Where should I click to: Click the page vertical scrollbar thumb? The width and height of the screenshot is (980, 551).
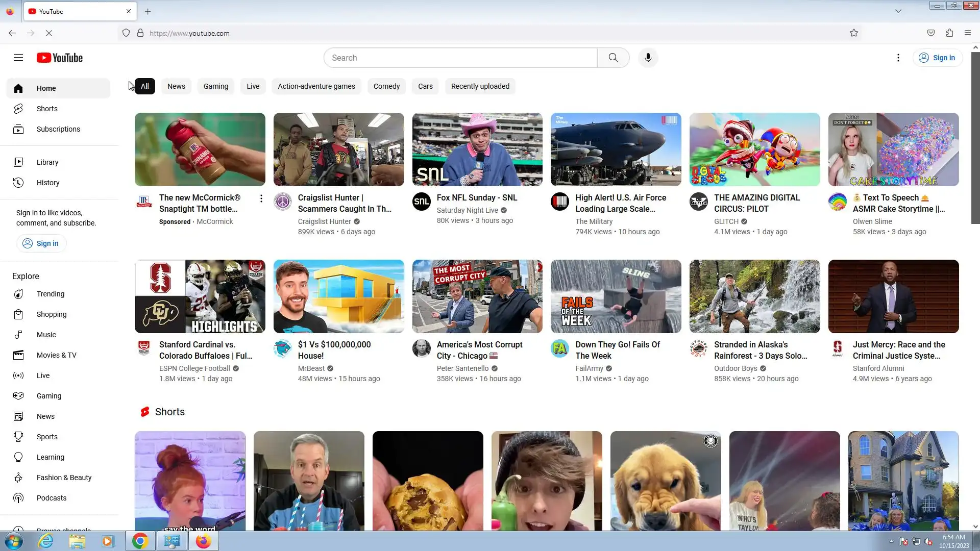[975, 138]
